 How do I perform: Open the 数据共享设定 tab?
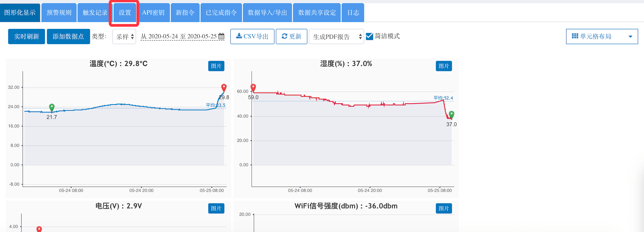[x=317, y=13]
